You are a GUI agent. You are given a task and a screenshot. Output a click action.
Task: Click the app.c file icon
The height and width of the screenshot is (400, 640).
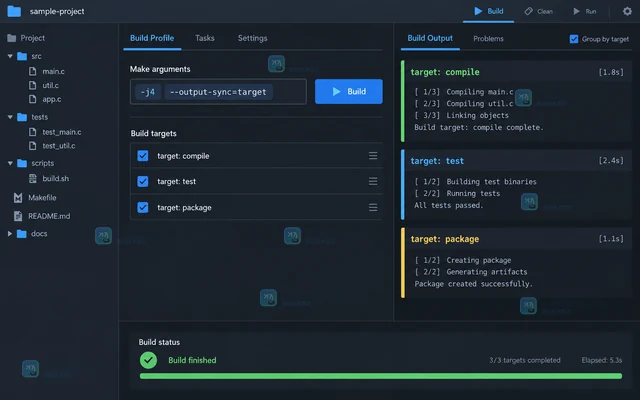pyautogui.click(x=32, y=99)
